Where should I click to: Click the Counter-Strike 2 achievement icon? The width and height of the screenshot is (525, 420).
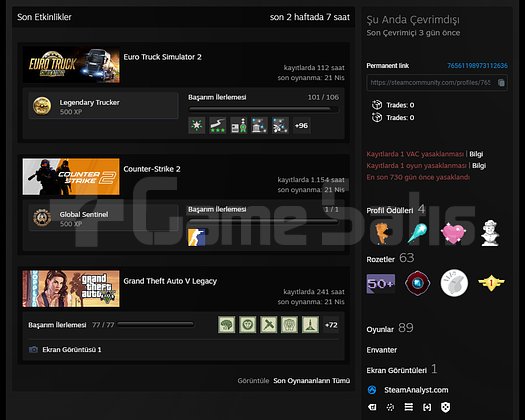(x=197, y=237)
